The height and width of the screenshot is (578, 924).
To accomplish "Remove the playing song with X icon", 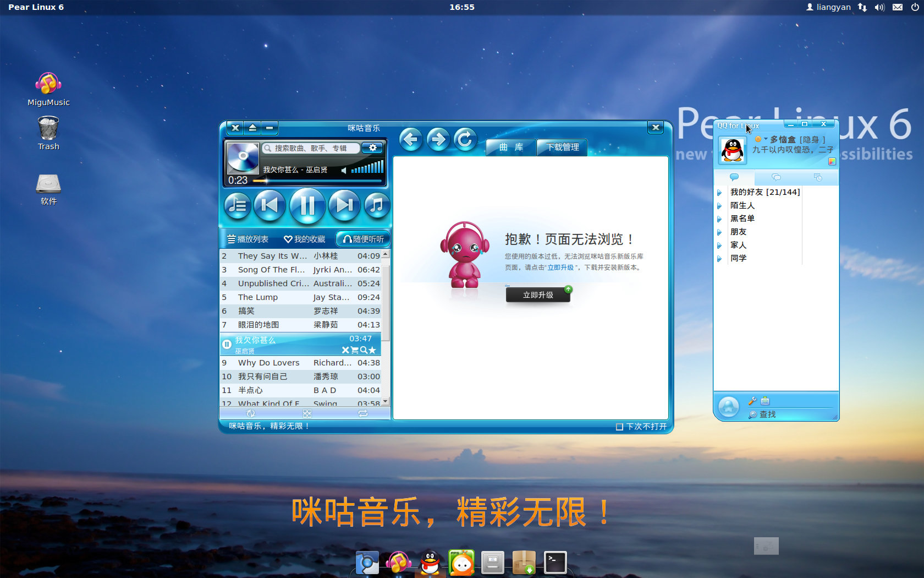I will point(345,350).
